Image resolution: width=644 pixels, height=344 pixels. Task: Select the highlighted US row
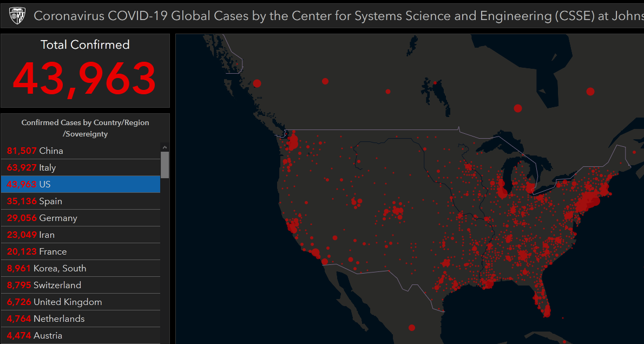(x=81, y=185)
